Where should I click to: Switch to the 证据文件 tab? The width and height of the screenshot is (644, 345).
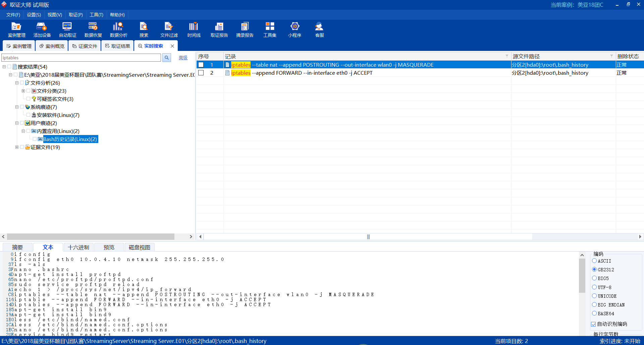coord(85,46)
